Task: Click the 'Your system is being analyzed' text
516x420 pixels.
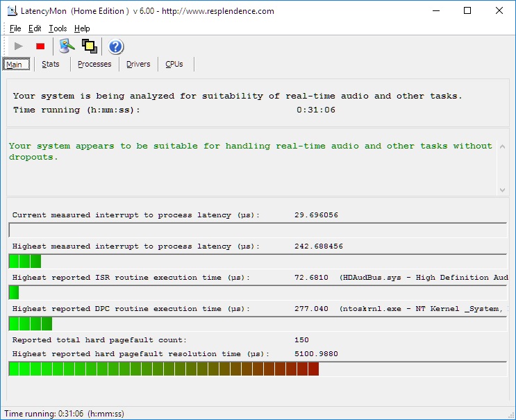Action: point(238,96)
